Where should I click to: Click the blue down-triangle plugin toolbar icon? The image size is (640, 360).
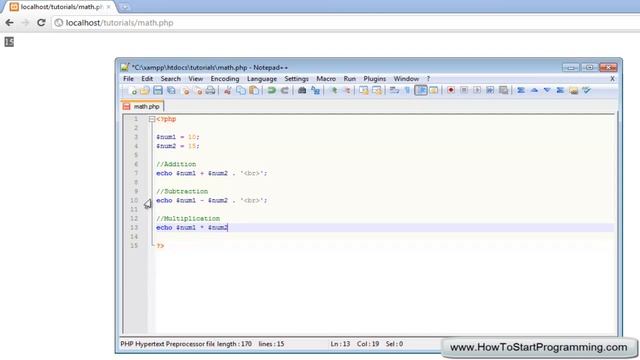547,90
